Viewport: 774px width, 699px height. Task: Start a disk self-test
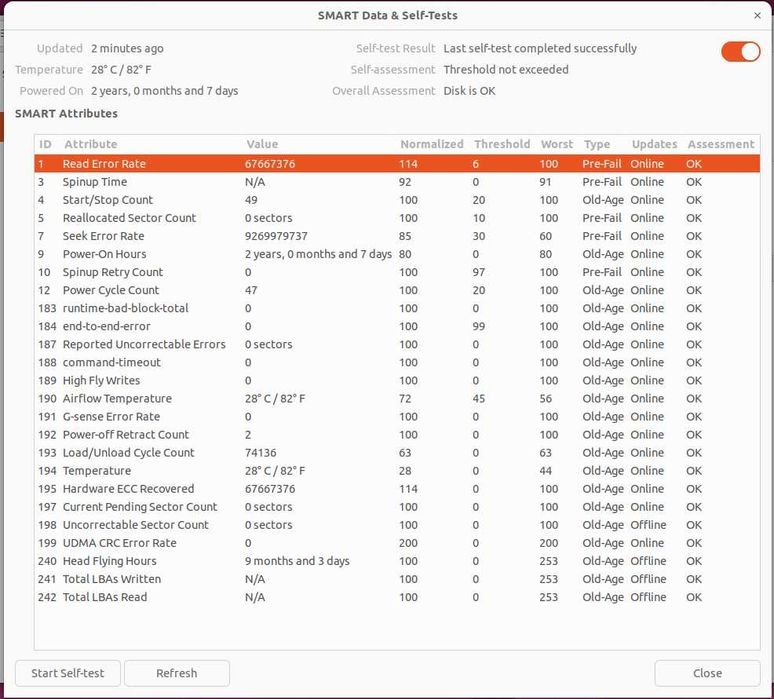(68, 673)
